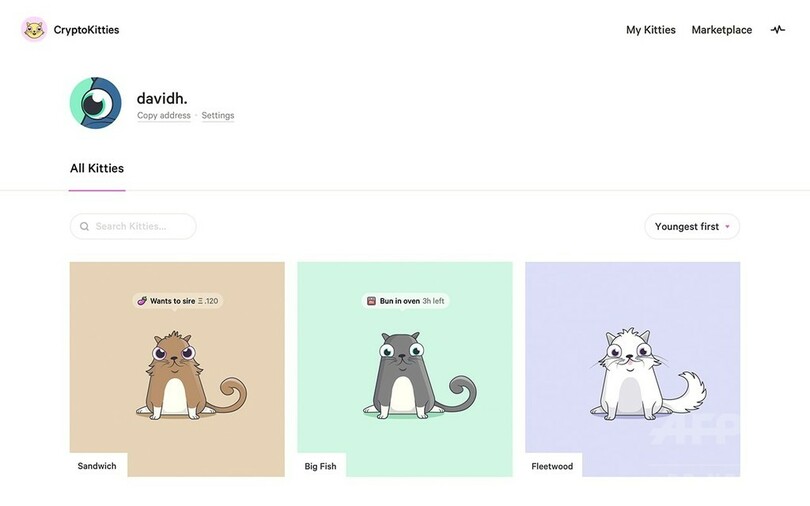Click the Wants to sire badge

click(x=177, y=300)
